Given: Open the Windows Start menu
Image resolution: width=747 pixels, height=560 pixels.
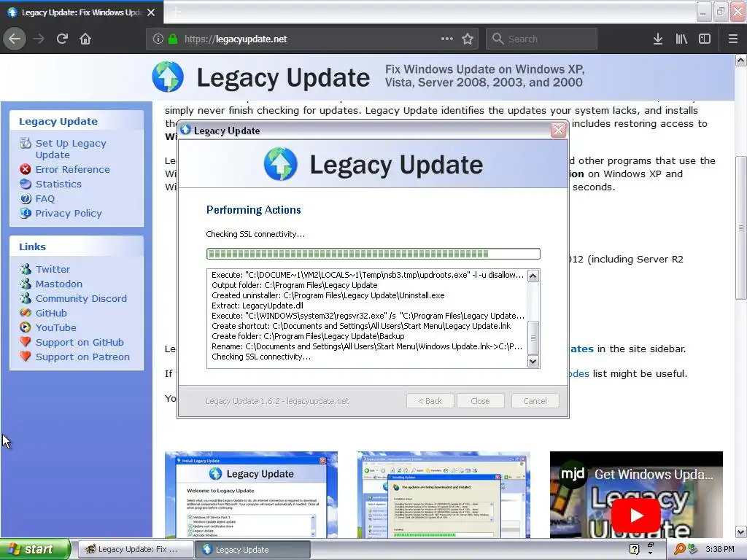Looking at the screenshot, I should coord(35,549).
